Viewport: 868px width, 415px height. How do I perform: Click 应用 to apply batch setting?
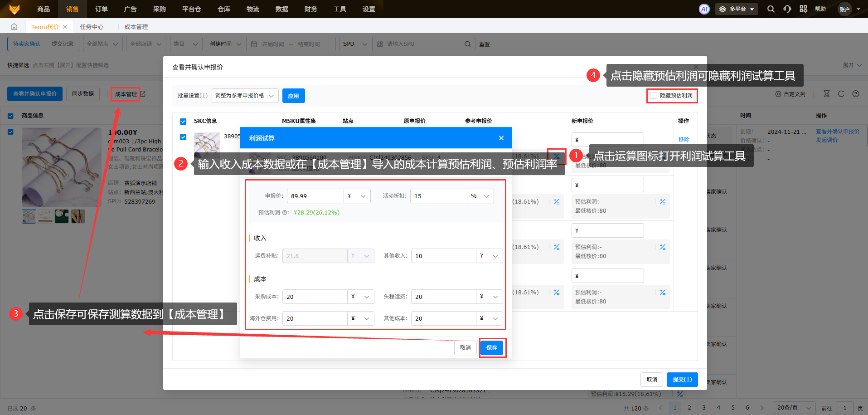(293, 96)
